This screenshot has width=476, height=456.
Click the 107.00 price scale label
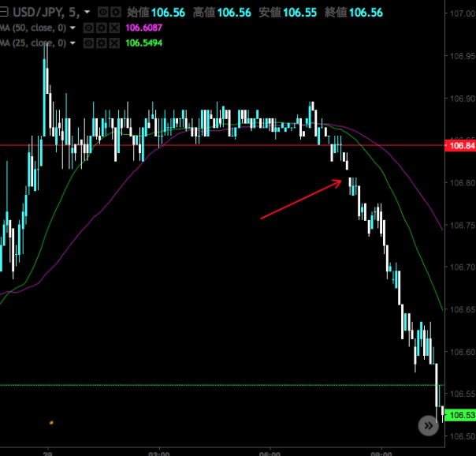point(463,13)
